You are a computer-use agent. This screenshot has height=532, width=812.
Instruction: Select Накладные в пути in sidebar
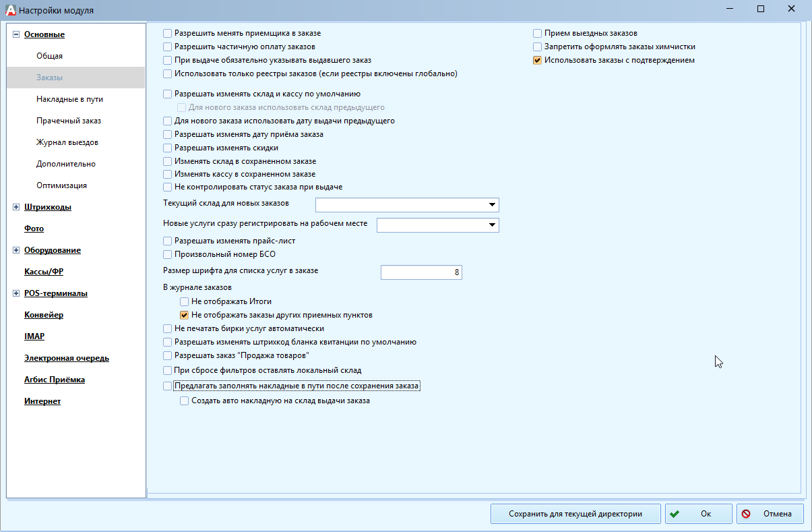[69, 99]
